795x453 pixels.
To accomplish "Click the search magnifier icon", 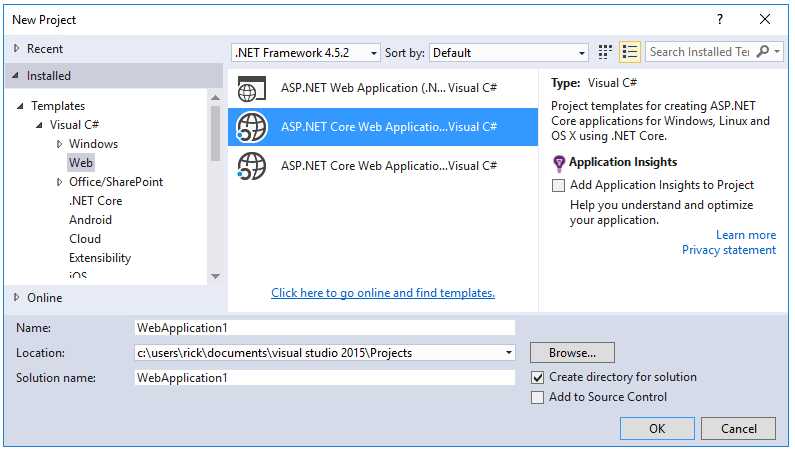I will pyautogui.click(x=763, y=51).
